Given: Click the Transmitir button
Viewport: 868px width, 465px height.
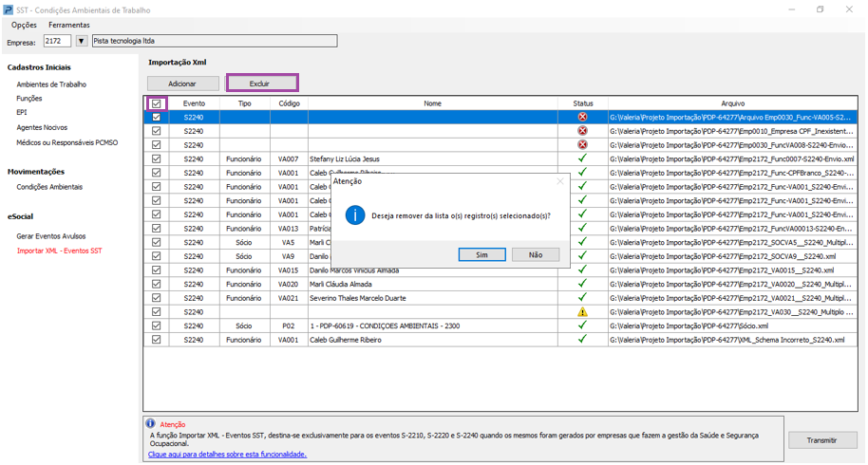Looking at the screenshot, I should (x=821, y=440).
